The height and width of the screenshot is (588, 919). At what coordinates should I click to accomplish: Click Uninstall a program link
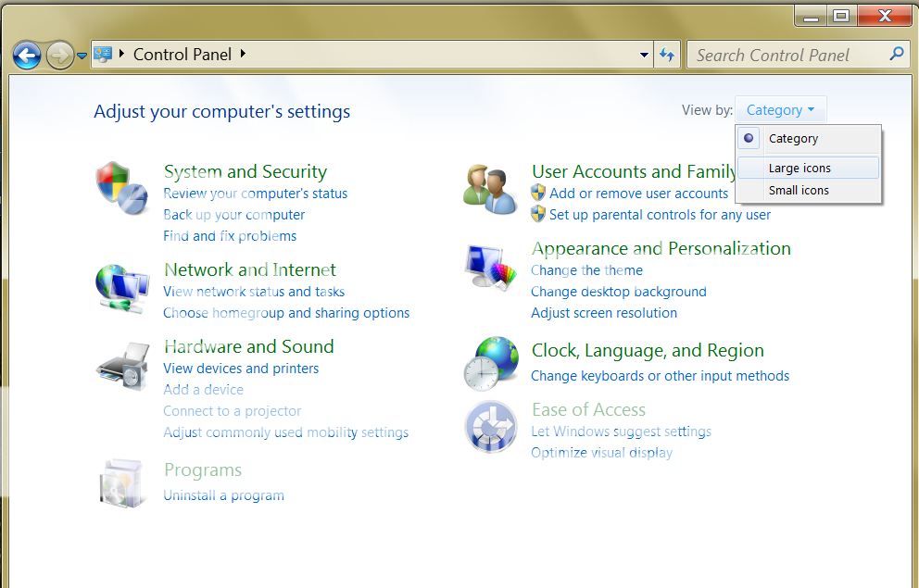[x=223, y=495]
